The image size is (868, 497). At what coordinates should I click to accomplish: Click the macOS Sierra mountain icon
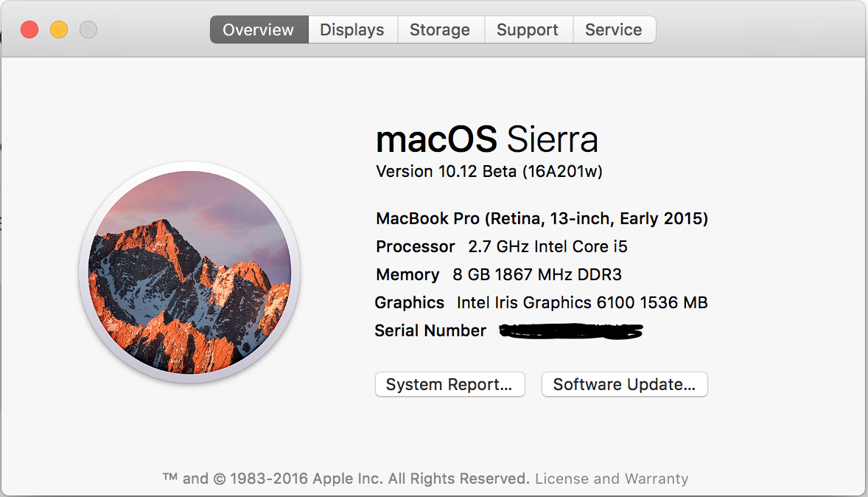(x=190, y=272)
